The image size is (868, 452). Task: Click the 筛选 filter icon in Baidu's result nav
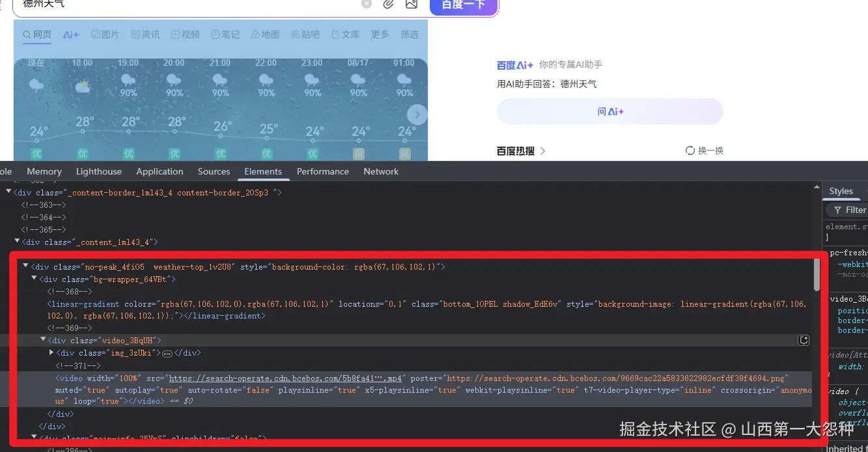(x=410, y=34)
